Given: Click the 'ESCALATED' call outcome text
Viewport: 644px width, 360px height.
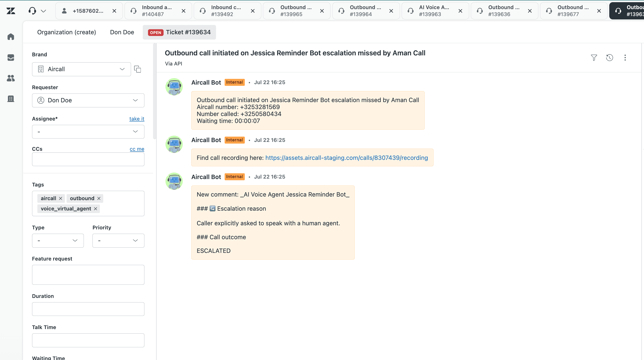Looking at the screenshot, I should click(213, 251).
